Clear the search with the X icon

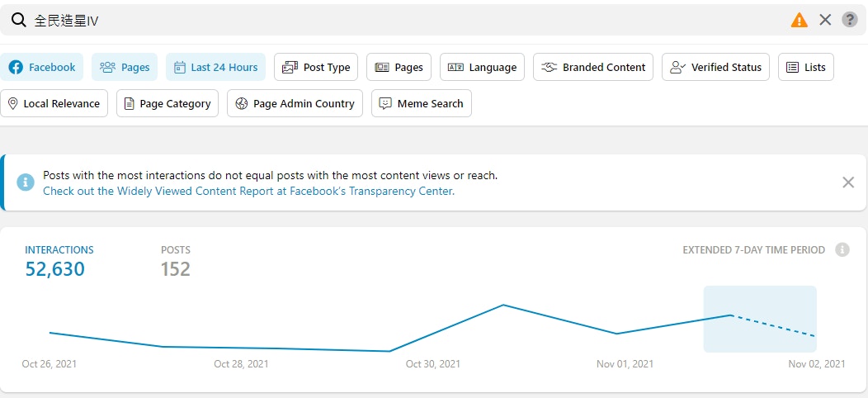click(x=825, y=21)
